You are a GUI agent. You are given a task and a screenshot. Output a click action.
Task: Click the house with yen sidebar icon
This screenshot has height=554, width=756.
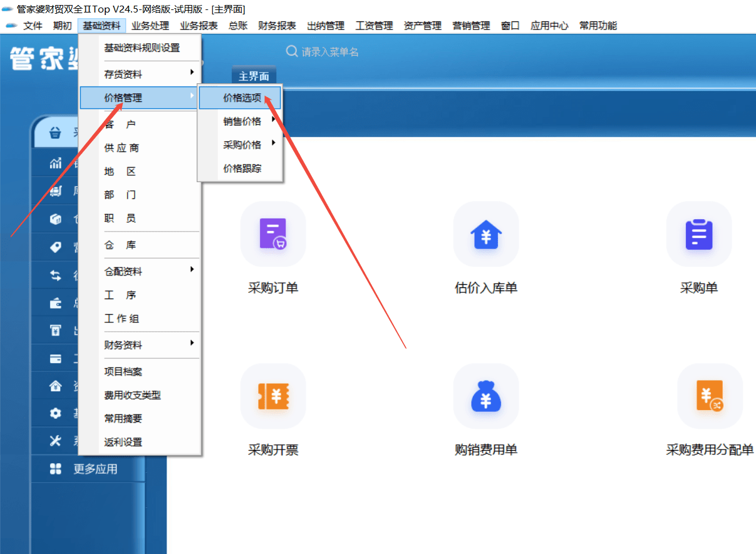[x=56, y=386]
